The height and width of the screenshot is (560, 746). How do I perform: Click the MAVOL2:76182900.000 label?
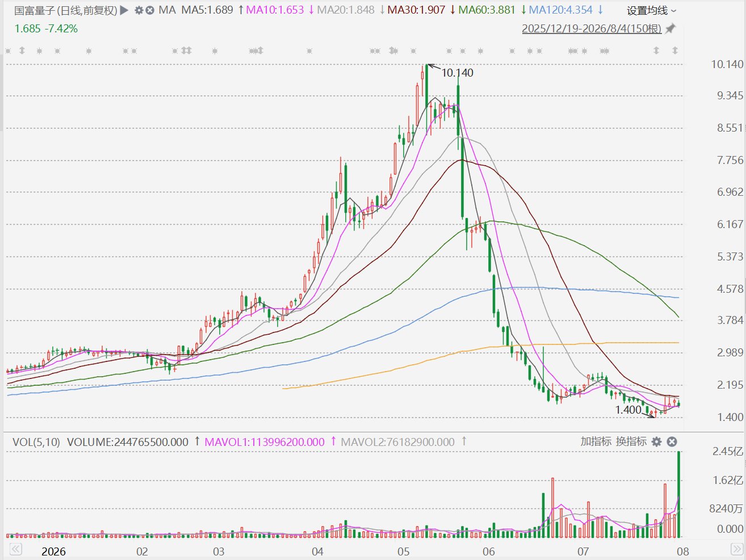[x=397, y=442]
